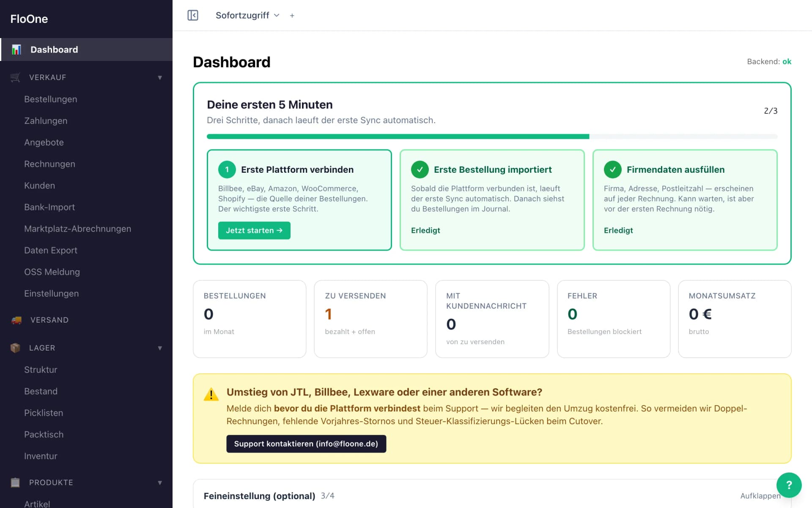Go to Daten Export
Viewport: 812px width, 508px height.
pos(51,250)
